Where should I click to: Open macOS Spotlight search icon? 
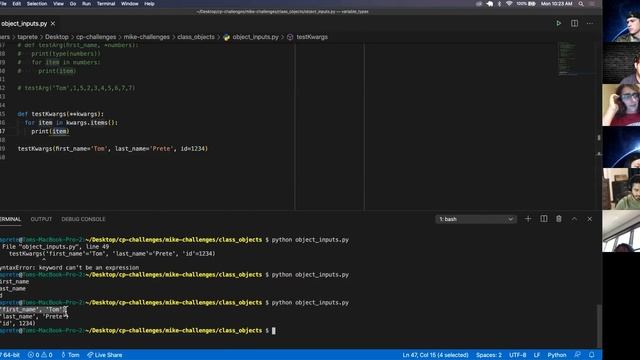pyautogui.click(x=581, y=4)
